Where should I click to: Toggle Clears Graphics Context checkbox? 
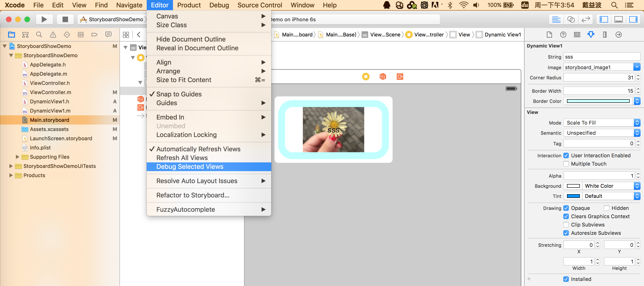click(x=566, y=216)
